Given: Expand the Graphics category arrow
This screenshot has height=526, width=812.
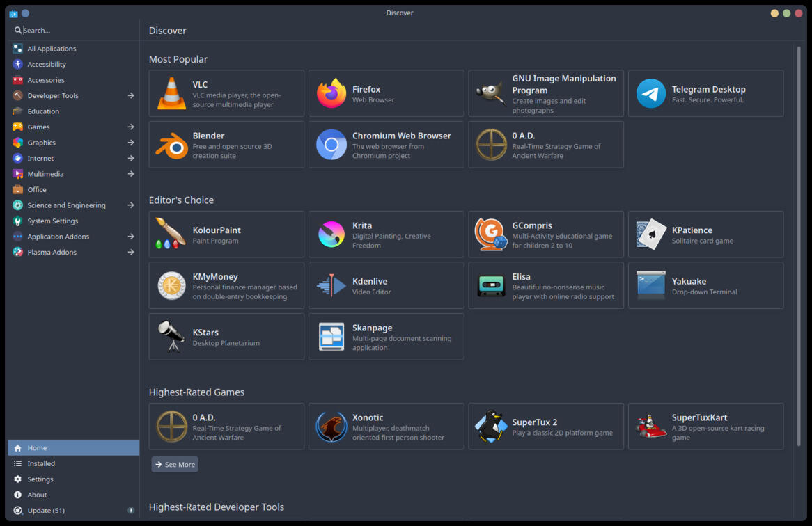Looking at the screenshot, I should (x=131, y=143).
